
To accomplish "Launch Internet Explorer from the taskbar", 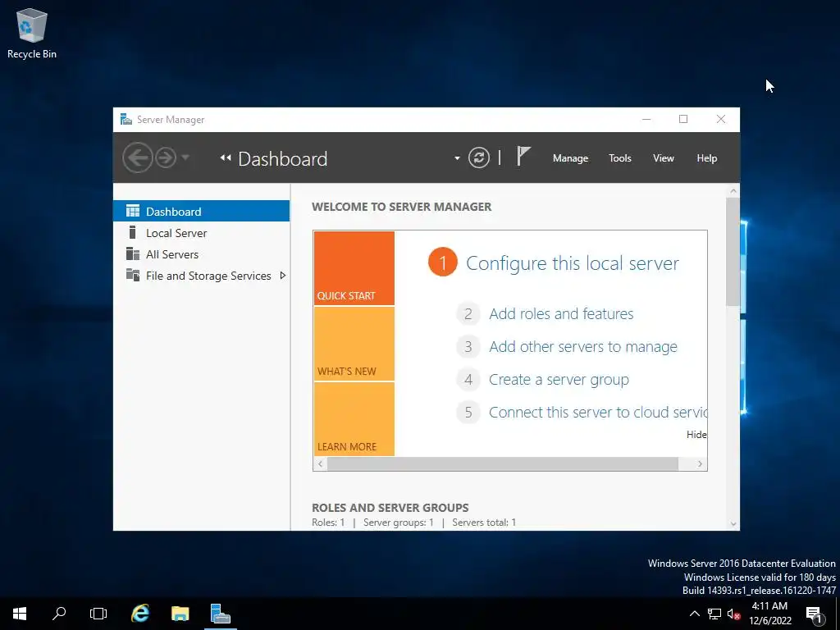I will coord(140,614).
